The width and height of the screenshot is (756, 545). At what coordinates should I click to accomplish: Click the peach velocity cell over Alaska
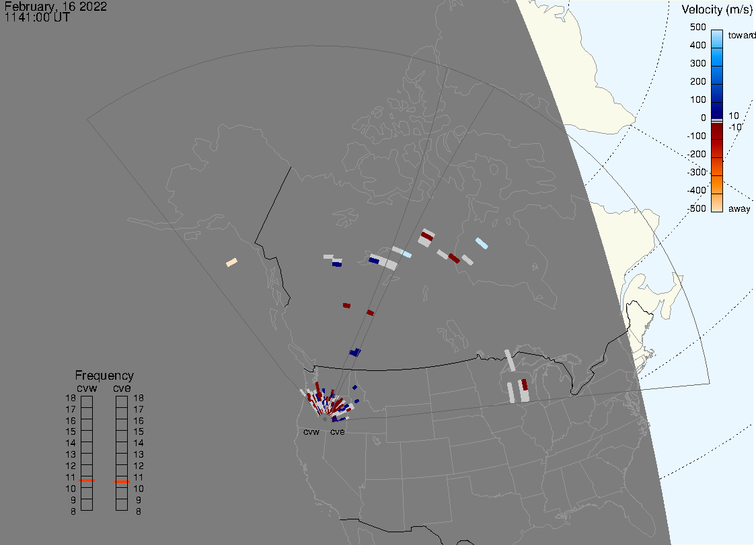coord(232,262)
